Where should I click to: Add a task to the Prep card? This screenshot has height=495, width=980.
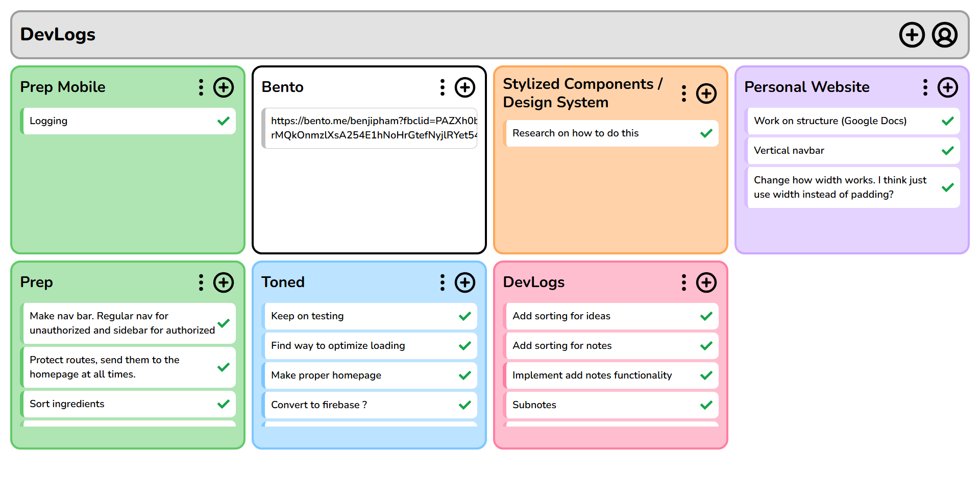point(223,282)
